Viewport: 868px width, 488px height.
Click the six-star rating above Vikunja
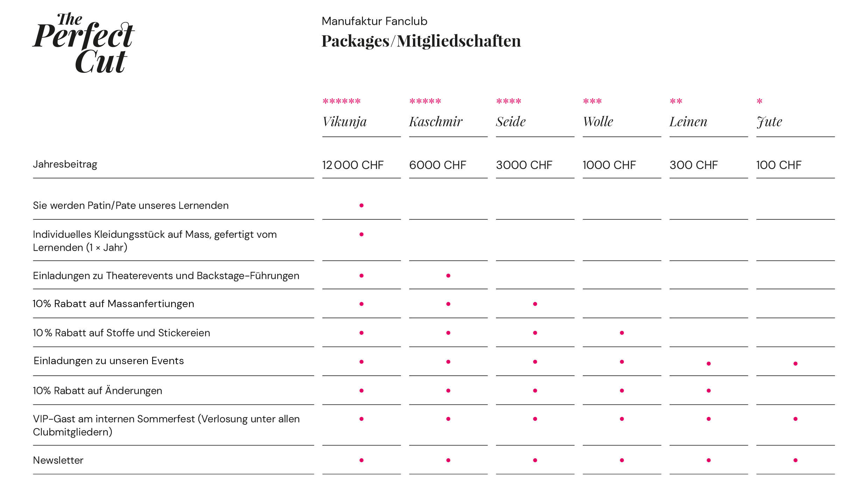click(x=341, y=102)
